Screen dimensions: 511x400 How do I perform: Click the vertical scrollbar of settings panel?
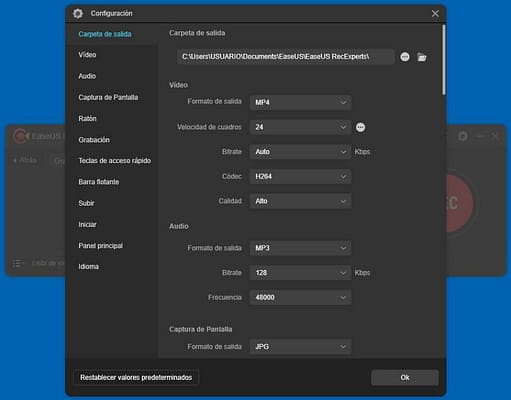click(x=444, y=60)
